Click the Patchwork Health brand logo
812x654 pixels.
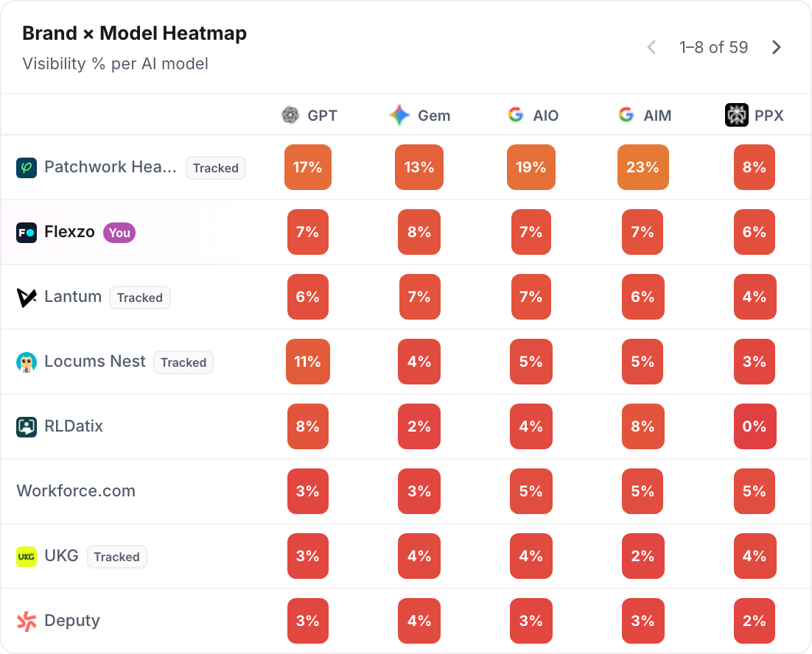(27, 168)
